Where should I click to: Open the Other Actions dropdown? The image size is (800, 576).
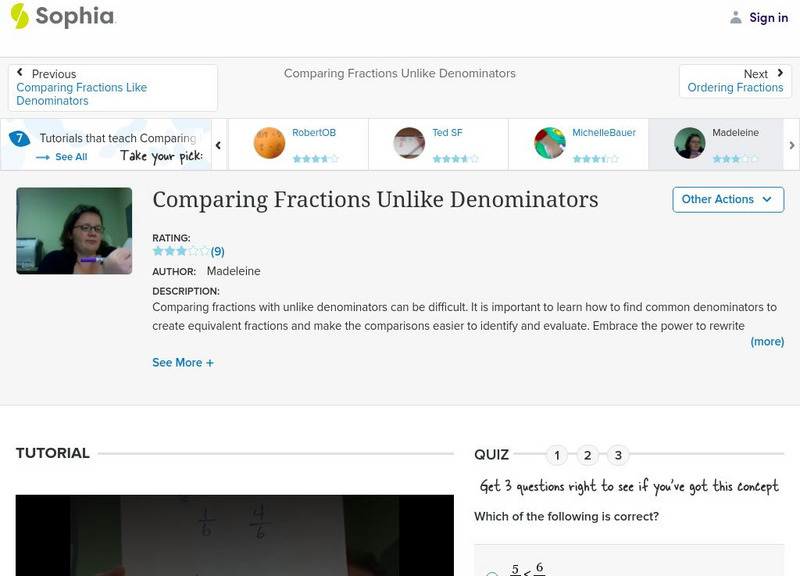727,199
